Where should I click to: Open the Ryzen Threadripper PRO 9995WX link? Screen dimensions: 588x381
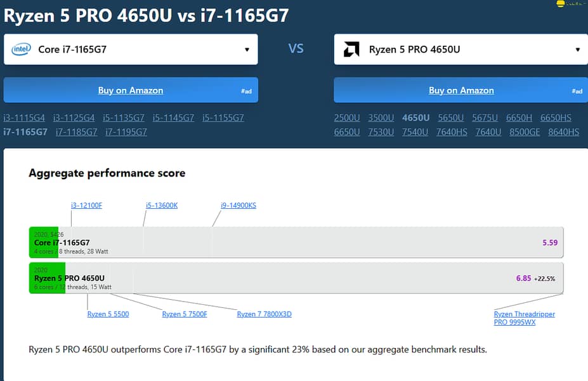pos(524,317)
